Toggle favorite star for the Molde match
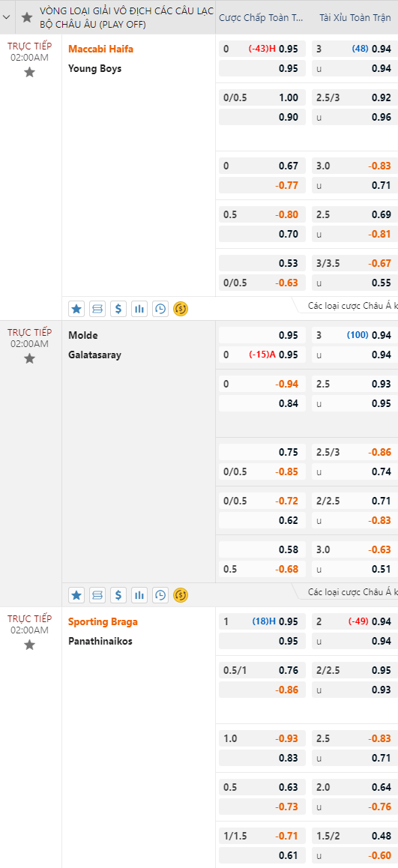This screenshot has height=868, width=398. click(30, 359)
